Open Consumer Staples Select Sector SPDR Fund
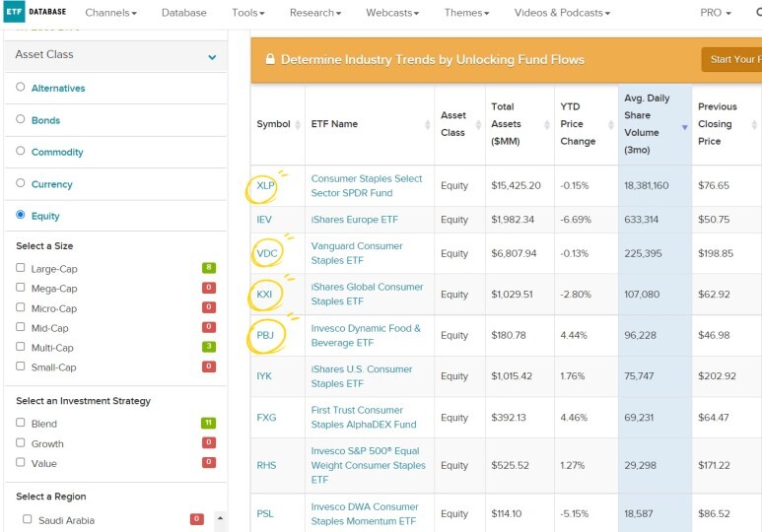 click(367, 185)
